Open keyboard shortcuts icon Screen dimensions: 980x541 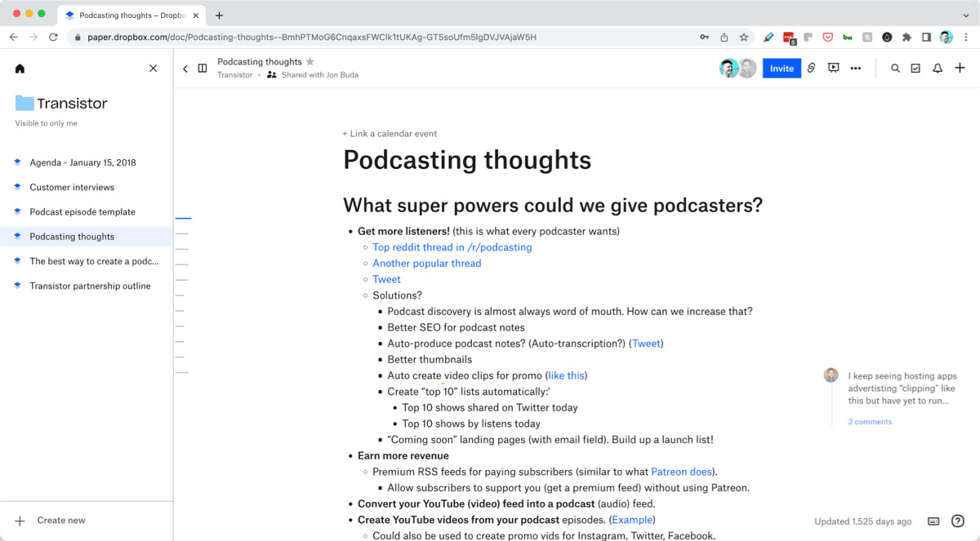coord(933,521)
